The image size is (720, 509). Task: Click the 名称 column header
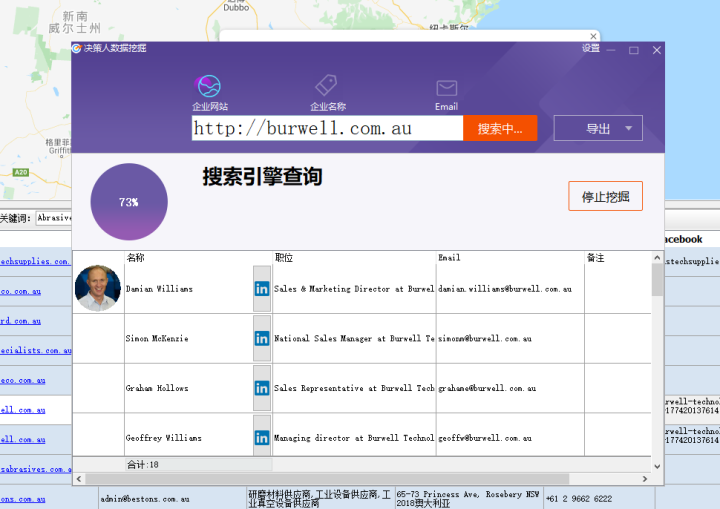(x=198, y=258)
